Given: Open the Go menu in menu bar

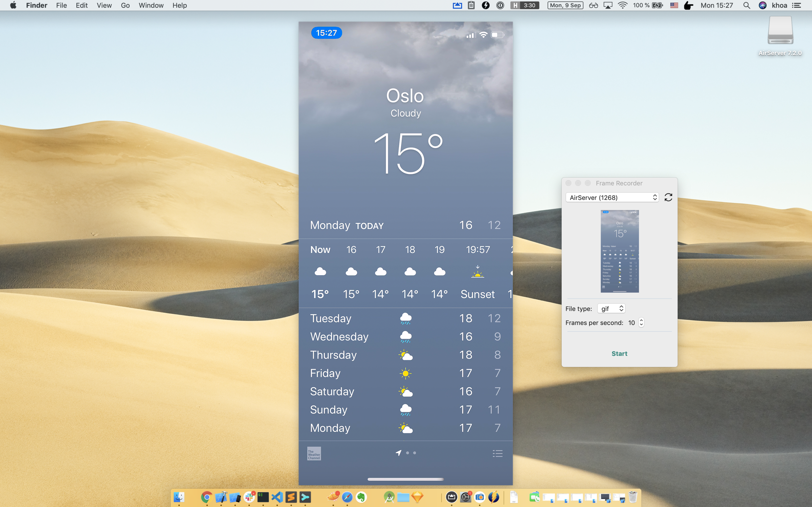Looking at the screenshot, I should click(125, 5).
